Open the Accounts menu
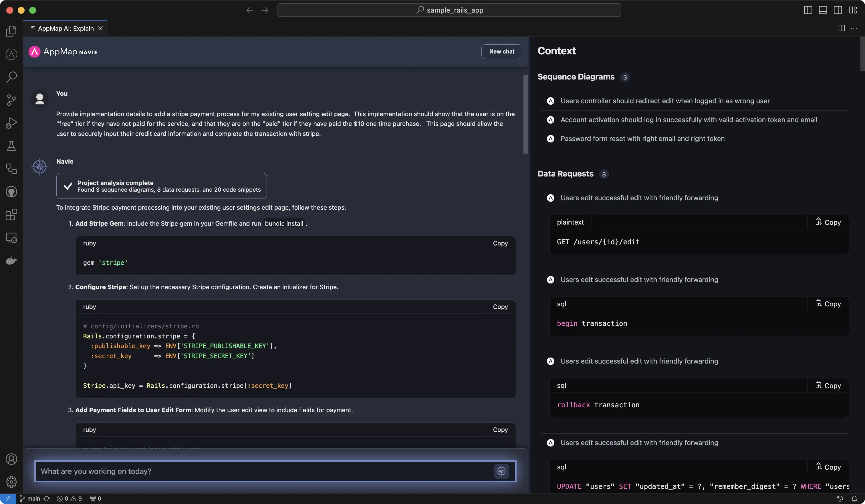The image size is (865, 504). 11,459
